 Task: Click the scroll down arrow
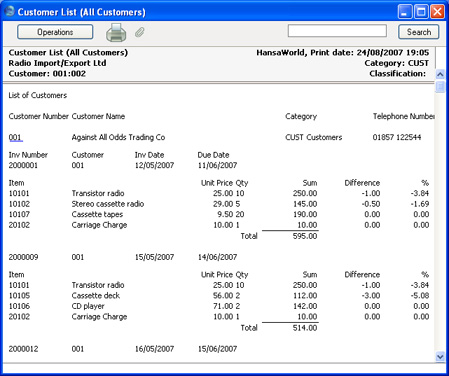tap(440, 357)
